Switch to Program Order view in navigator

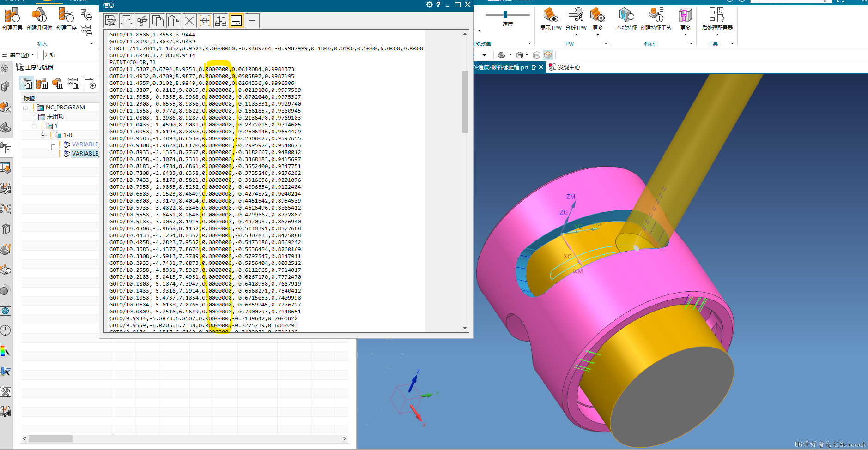click(x=26, y=83)
